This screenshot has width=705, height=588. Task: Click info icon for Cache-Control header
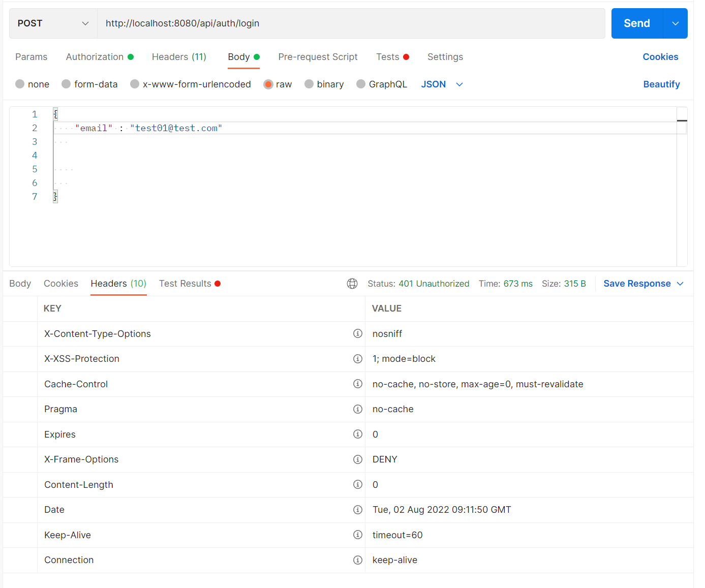click(x=358, y=384)
